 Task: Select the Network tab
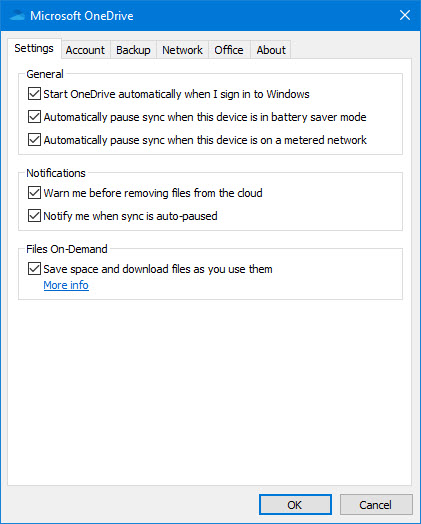[x=182, y=50]
